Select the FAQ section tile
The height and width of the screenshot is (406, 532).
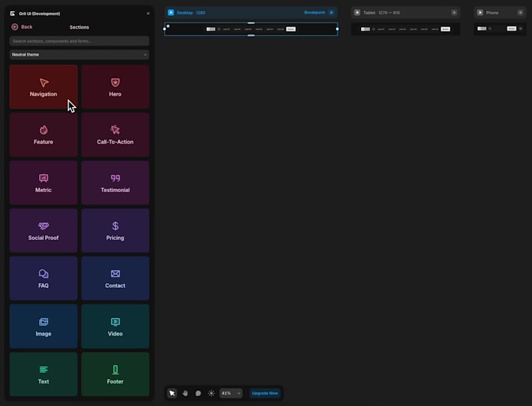[43, 278]
